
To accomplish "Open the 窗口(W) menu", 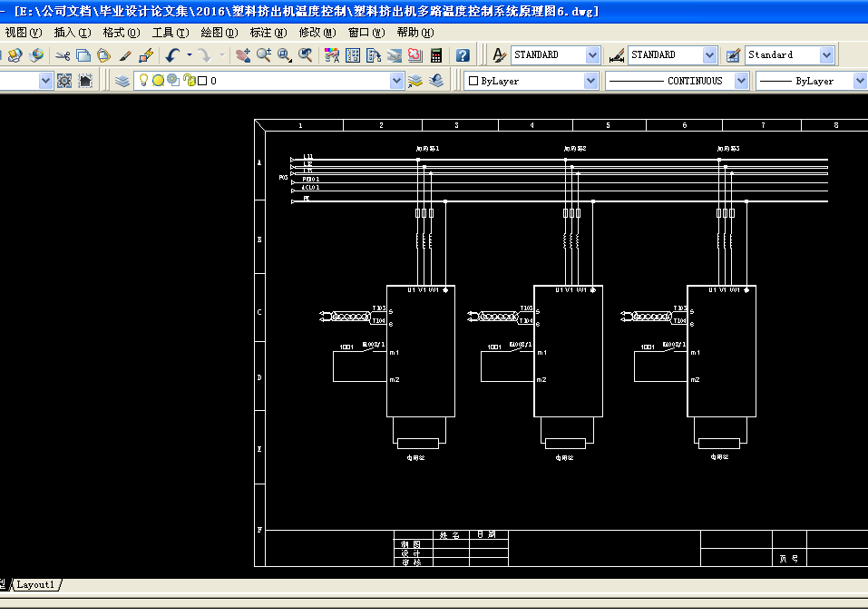I will coord(366,33).
